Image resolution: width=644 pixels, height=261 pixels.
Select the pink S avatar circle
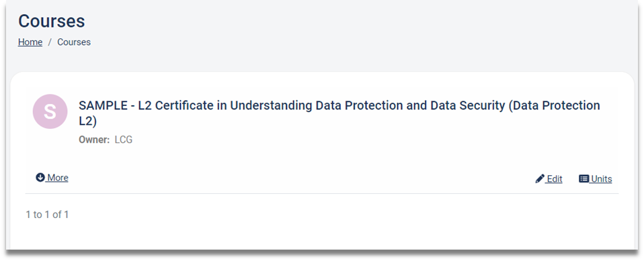pos(50,111)
